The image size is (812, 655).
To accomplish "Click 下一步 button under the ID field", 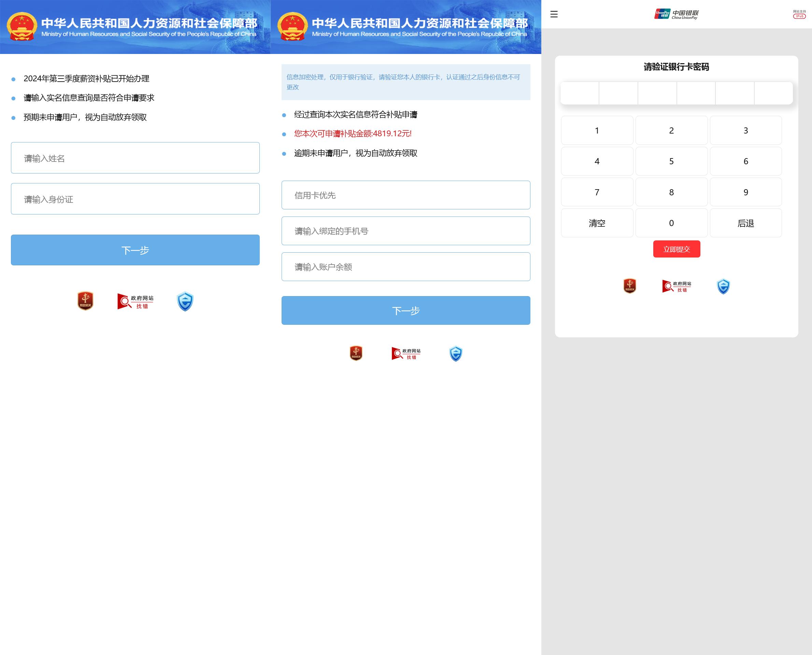I will point(136,250).
